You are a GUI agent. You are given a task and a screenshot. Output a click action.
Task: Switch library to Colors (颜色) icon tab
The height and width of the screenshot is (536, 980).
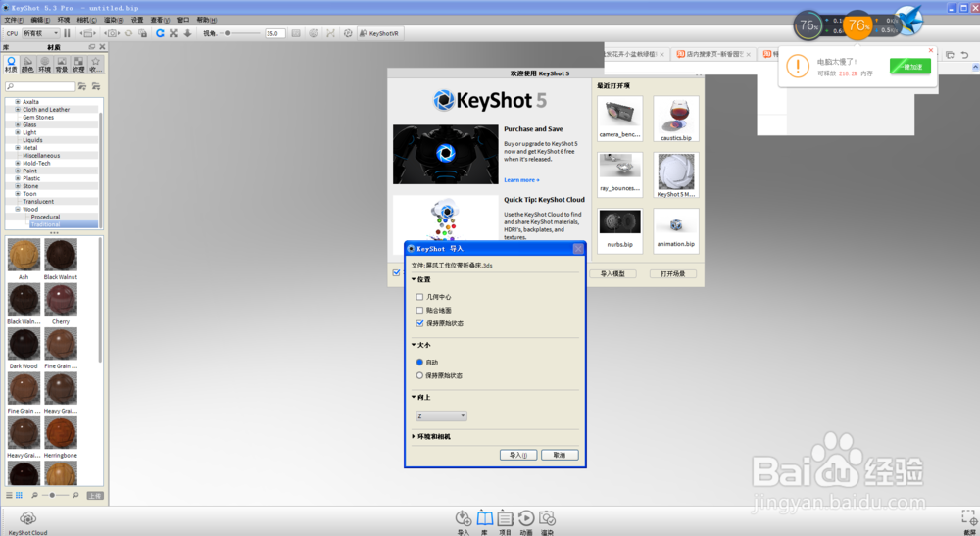click(x=27, y=64)
